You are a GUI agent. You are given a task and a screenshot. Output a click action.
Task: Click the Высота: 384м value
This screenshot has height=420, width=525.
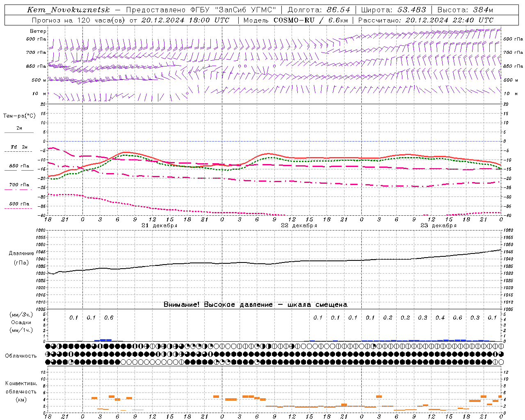click(x=465, y=10)
